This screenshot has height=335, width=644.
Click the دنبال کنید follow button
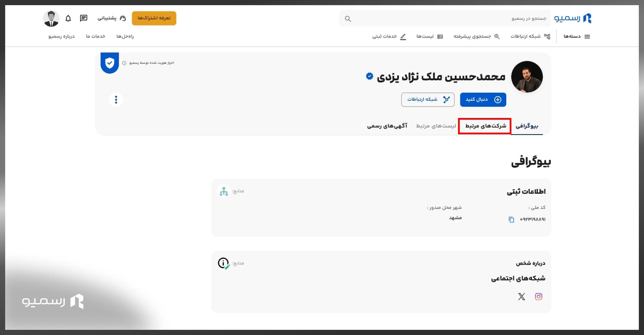pos(483,100)
